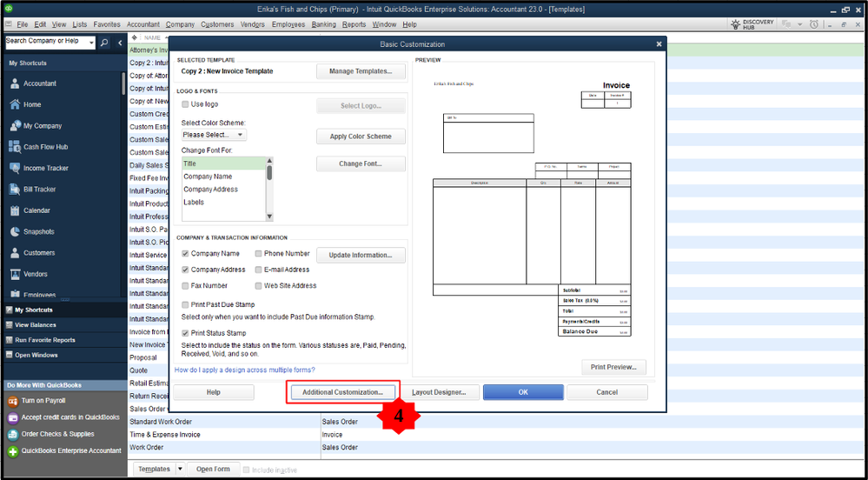Open the File menu
868x480 pixels.
point(22,24)
